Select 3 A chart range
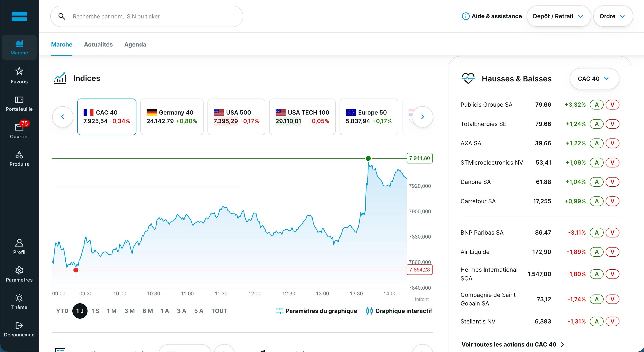 (x=181, y=311)
